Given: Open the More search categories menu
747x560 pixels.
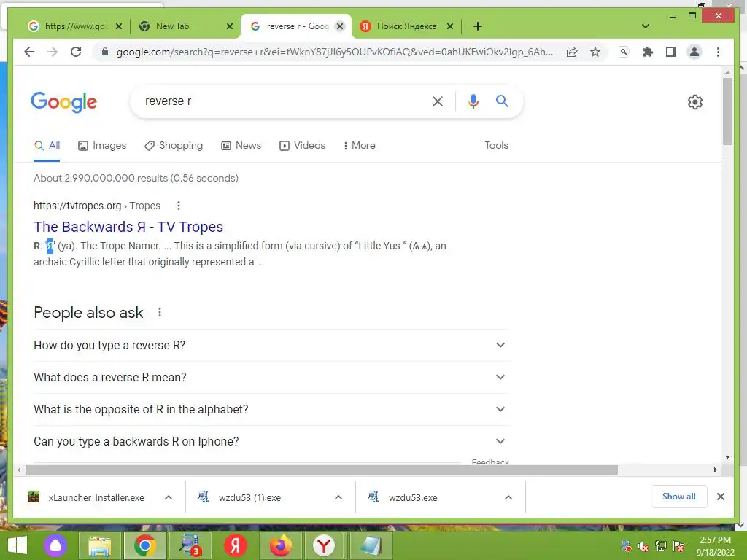Looking at the screenshot, I should coord(359,146).
